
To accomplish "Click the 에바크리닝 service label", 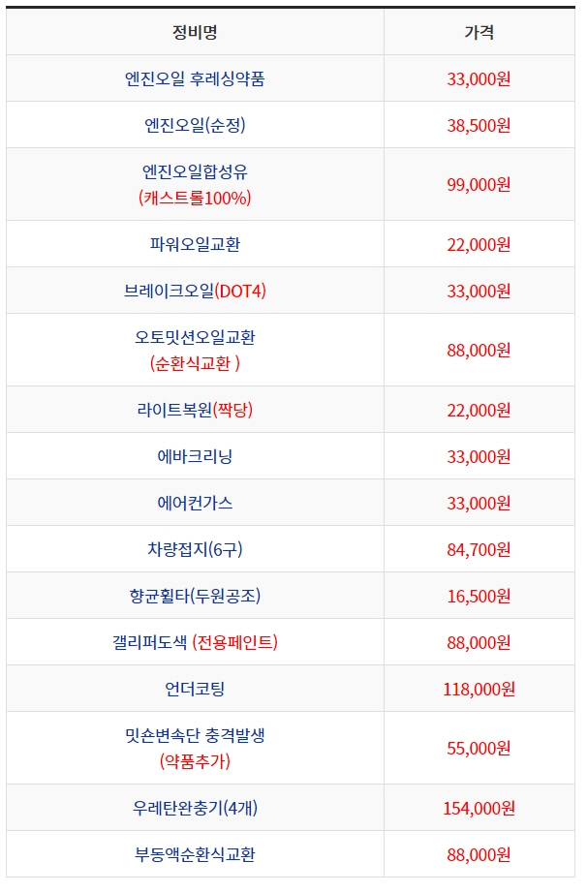I will pyautogui.click(x=195, y=456).
